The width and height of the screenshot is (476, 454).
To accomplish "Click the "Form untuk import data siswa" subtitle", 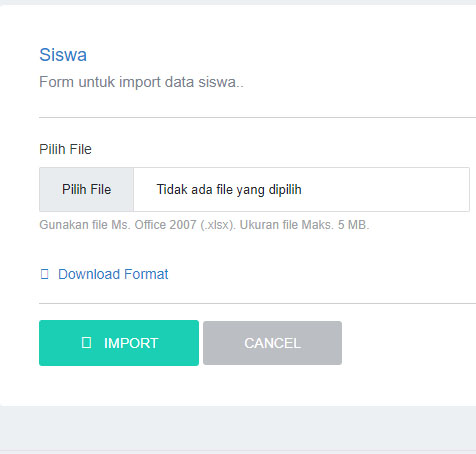I will click(141, 82).
